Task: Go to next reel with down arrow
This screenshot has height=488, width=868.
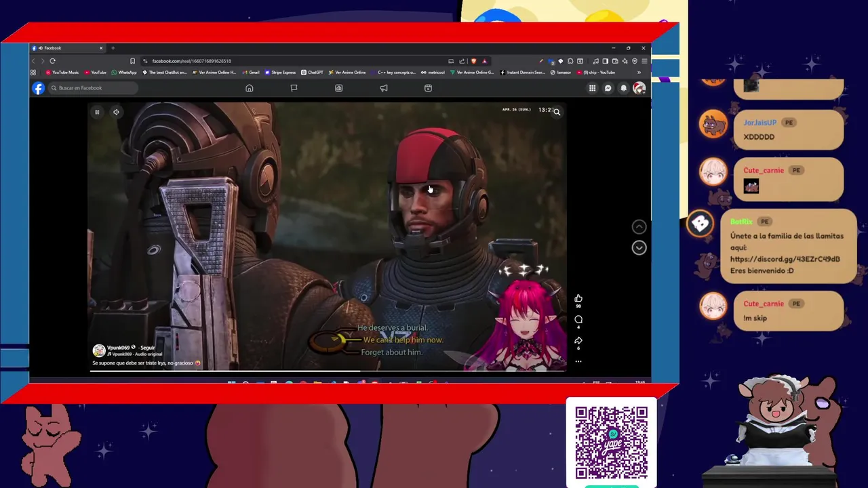Action: tap(639, 247)
